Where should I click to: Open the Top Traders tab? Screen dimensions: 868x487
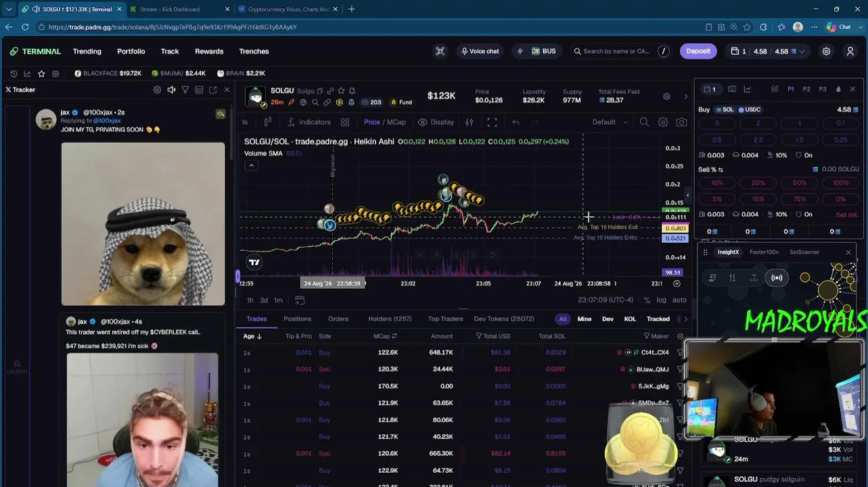445,319
